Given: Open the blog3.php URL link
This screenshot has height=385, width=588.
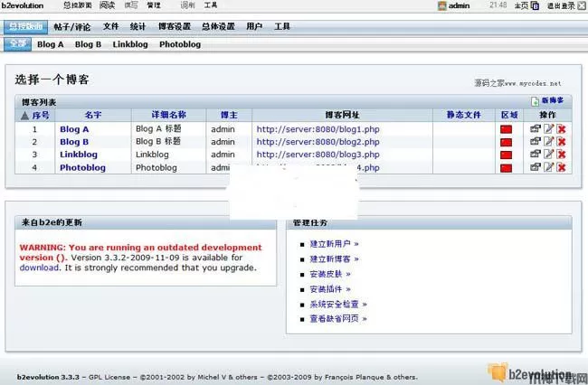Looking at the screenshot, I should coord(318,155).
